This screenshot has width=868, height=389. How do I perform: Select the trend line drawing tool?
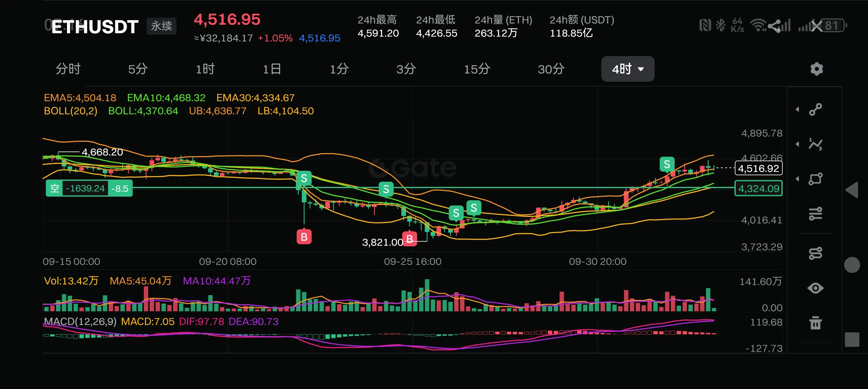coord(816,109)
